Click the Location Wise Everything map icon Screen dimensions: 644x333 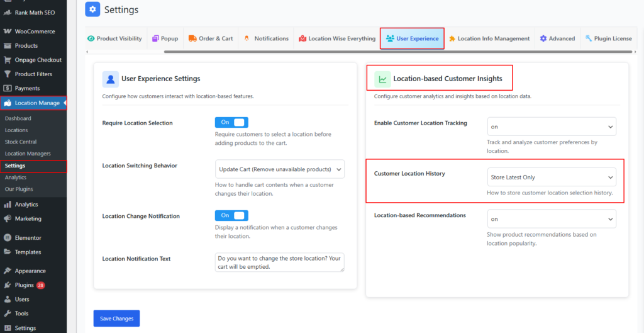pyautogui.click(x=303, y=38)
